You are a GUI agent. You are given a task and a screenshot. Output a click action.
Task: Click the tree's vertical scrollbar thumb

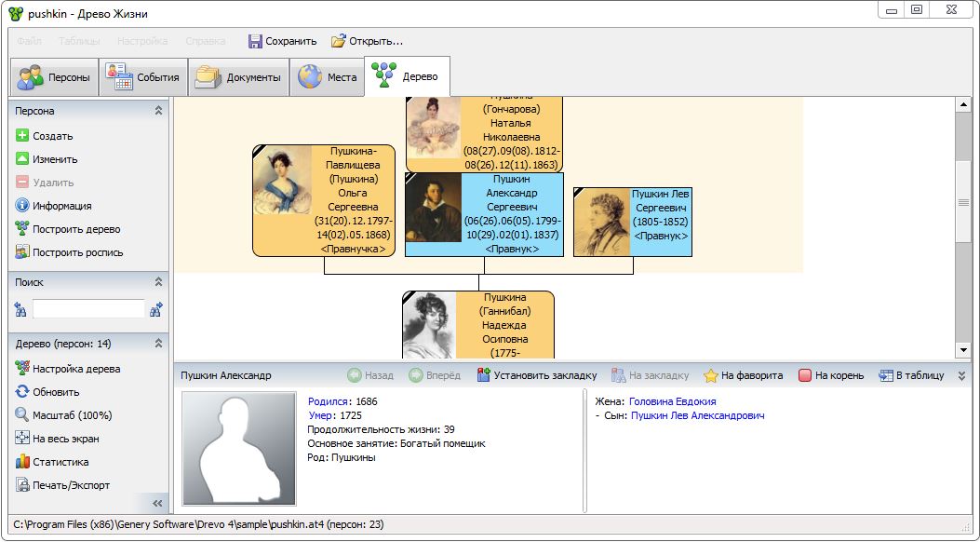click(x=963, y=202)
